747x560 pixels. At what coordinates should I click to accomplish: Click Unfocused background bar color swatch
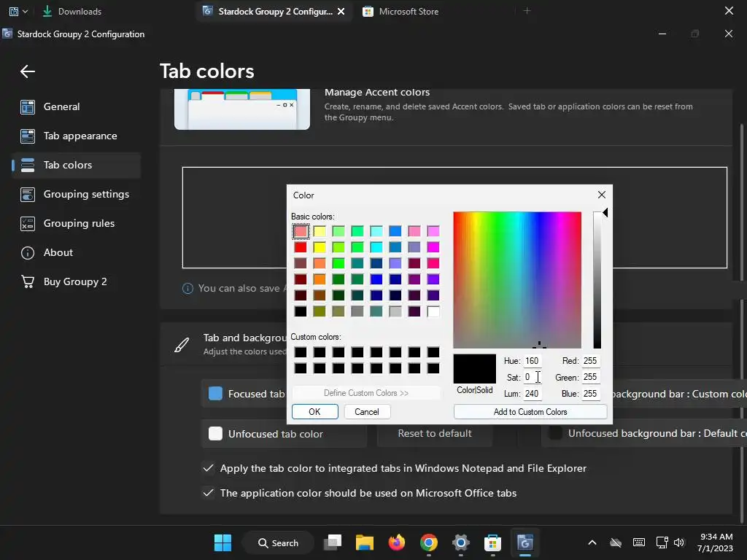(x=555, y=433)
